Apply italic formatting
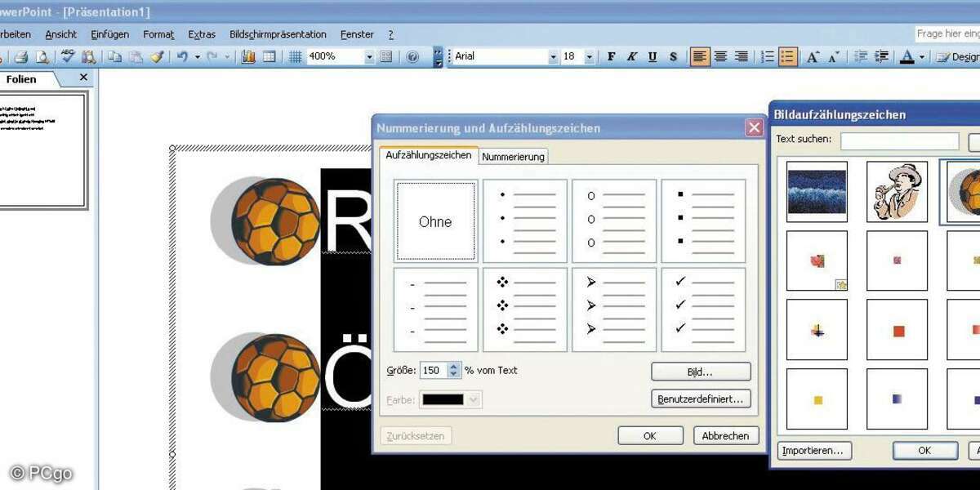980x490 pixels. point(630,56)
